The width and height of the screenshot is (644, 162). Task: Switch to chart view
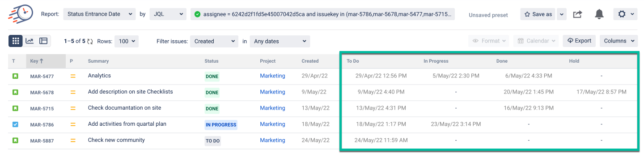click(30, 41)
